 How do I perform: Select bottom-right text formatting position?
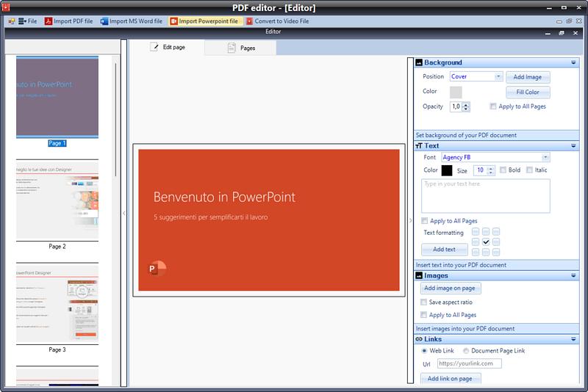pos(496,252)
